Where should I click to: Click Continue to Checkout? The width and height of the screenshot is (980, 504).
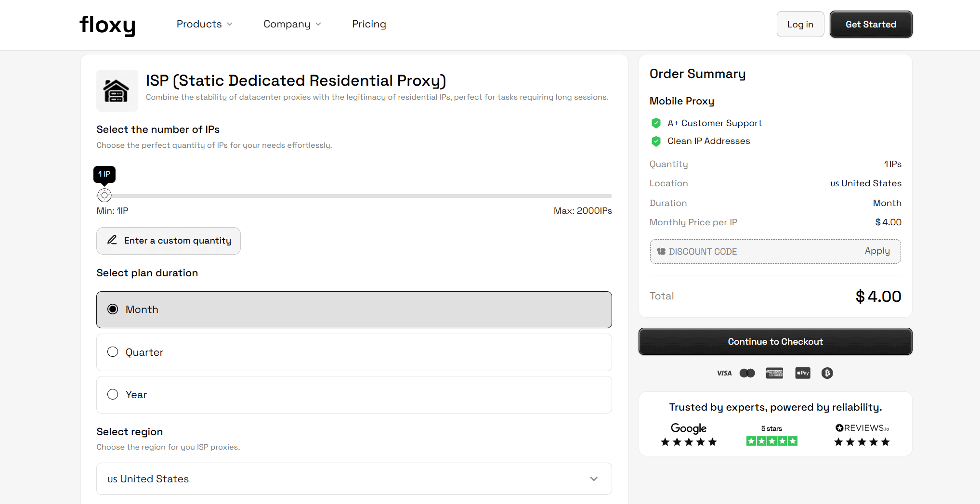[775, 342]
